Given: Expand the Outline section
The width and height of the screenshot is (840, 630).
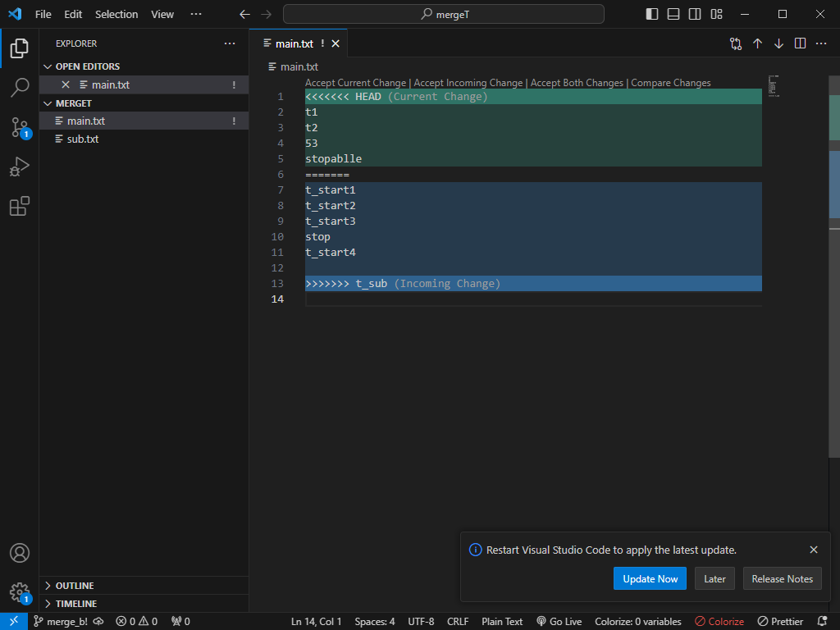Looking at the screenshot, I should click(144, 586).
